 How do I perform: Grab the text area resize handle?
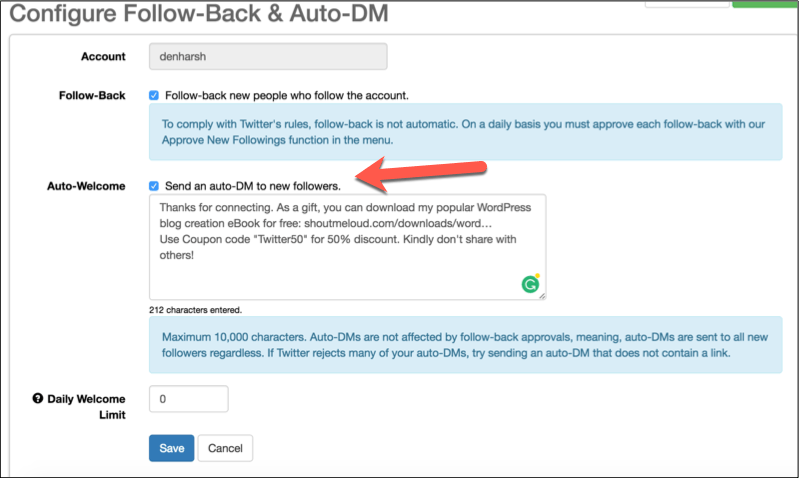tap(542, 296)
